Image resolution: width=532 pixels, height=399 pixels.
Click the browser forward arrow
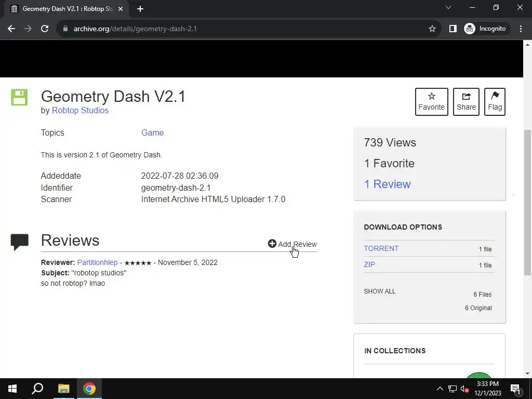point(28,29)
